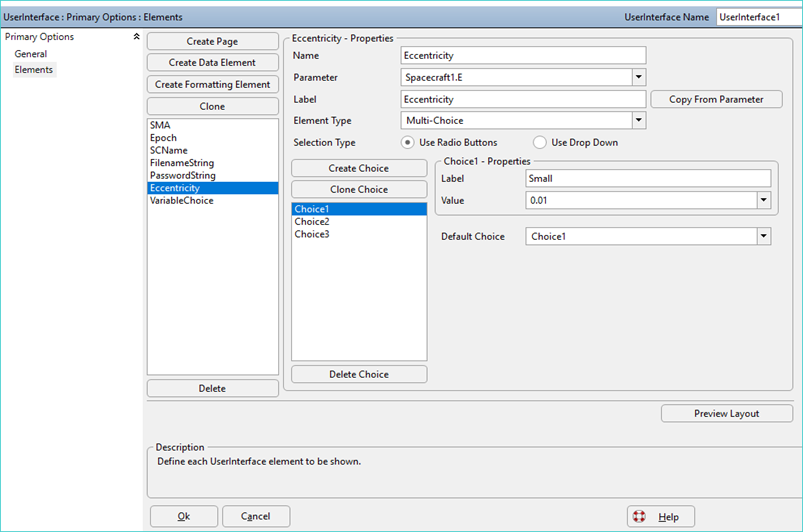Select SMA in the elements list
This screenshot has height=532, width=803.
pyautogui.click(x=213, y=125)
